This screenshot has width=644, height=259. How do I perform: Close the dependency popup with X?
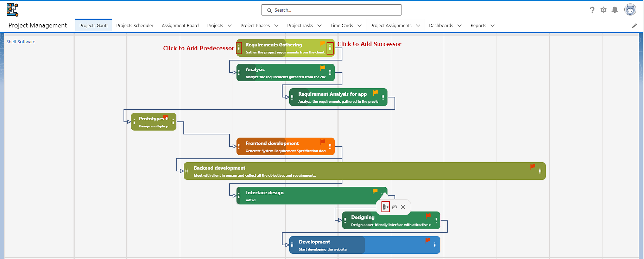click(403, 207)
